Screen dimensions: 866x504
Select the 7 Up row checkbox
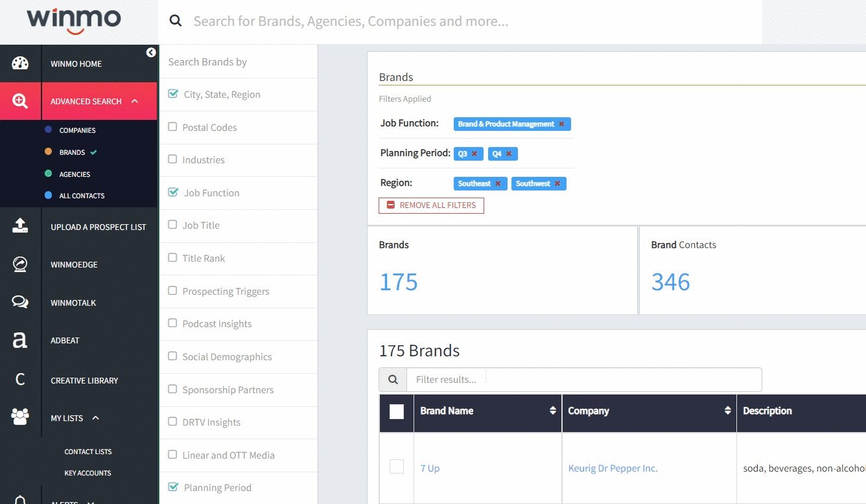click(397, 466)
